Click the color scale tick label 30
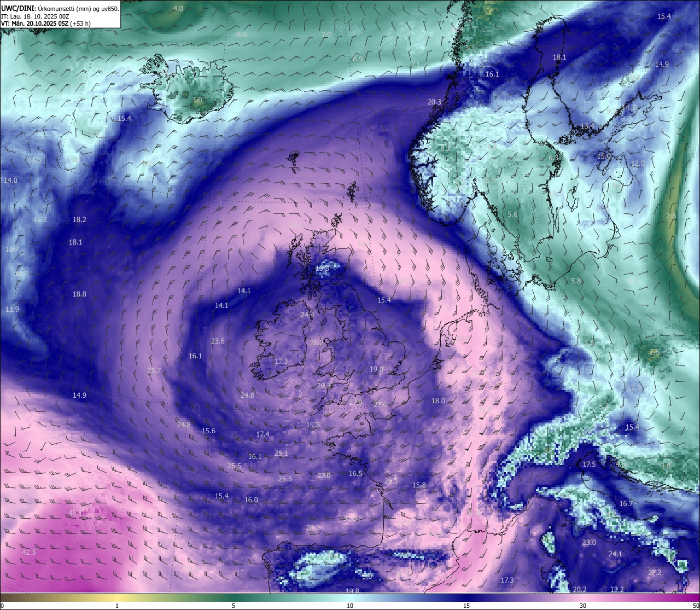The width and height of the screenshot is (700, 610). (x=583, y=606)
